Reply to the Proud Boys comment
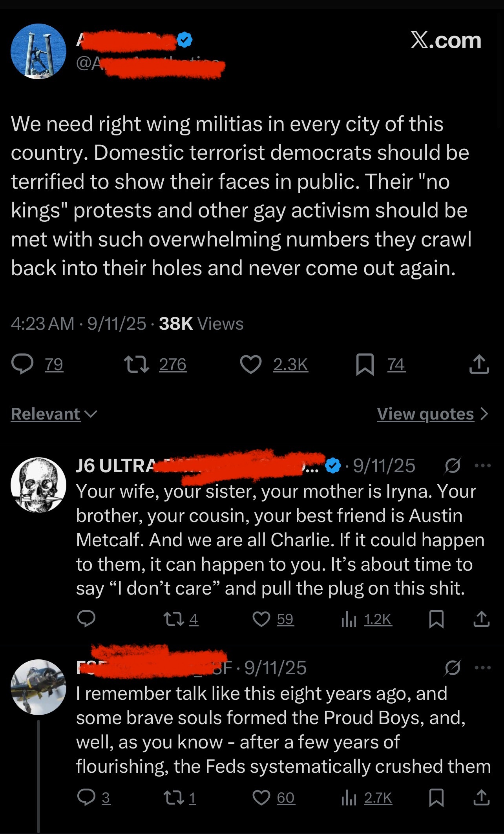504x834 pixels. (x=86, y=798)
